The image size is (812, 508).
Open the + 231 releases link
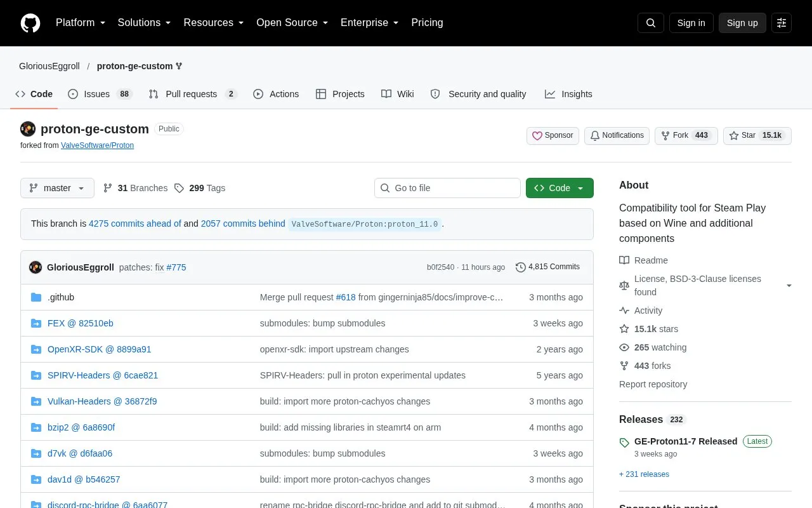pyautogui.click(x=644, y=474)
